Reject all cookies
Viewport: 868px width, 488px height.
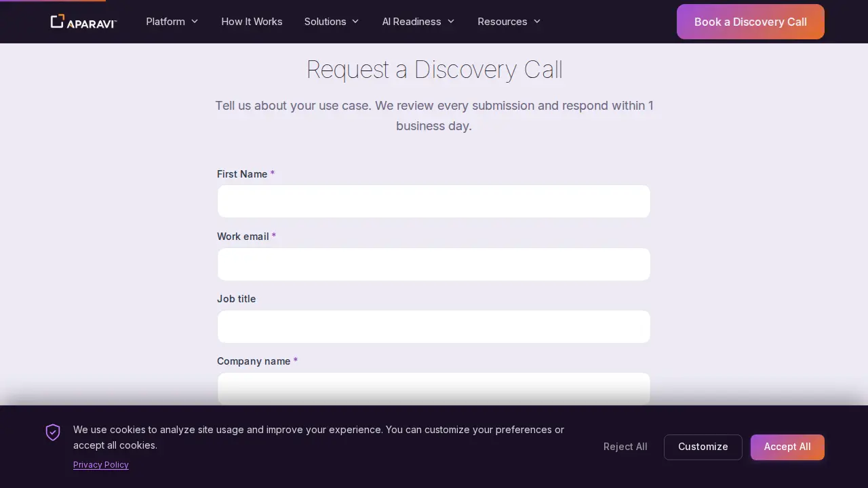point(625,447)
